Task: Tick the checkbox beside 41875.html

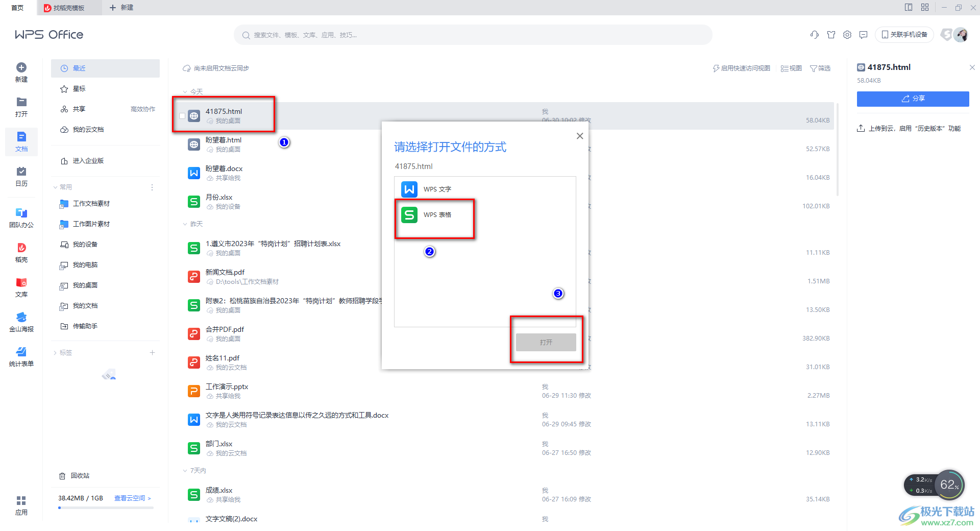Action: coord(182,116)
